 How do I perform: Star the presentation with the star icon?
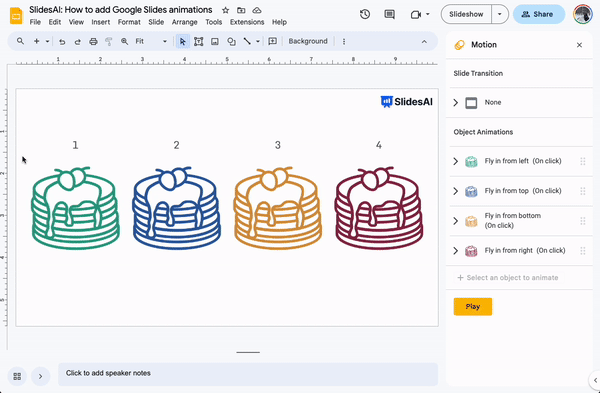pos(225,10)
